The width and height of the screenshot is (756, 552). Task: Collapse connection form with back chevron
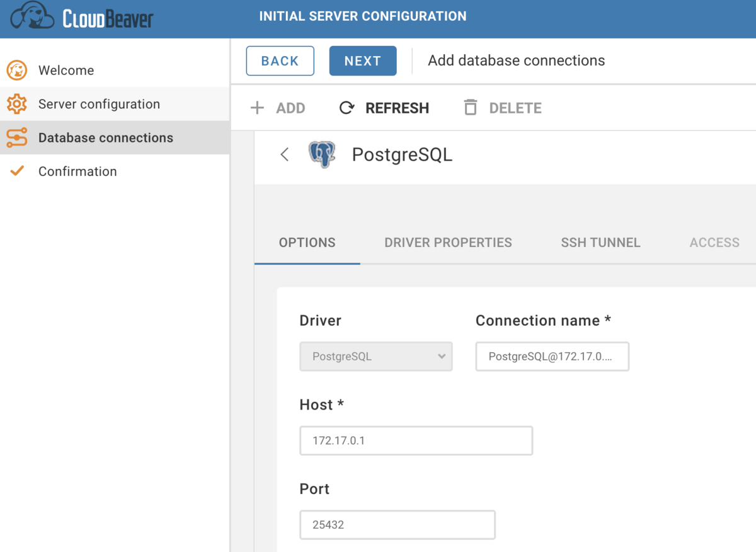[285, 154]
